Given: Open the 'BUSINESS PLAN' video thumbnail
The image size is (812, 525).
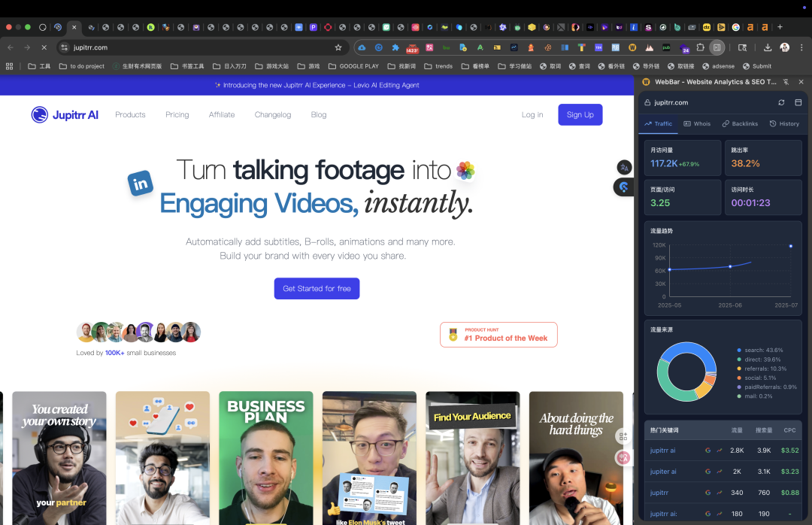Looking at the screenshot, I should (266, 458).
